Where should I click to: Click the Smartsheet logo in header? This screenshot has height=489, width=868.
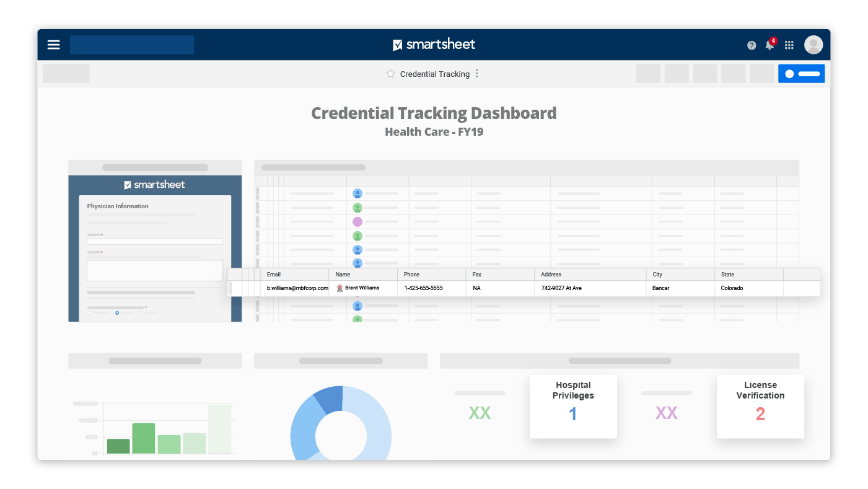(x=434, y=45)
